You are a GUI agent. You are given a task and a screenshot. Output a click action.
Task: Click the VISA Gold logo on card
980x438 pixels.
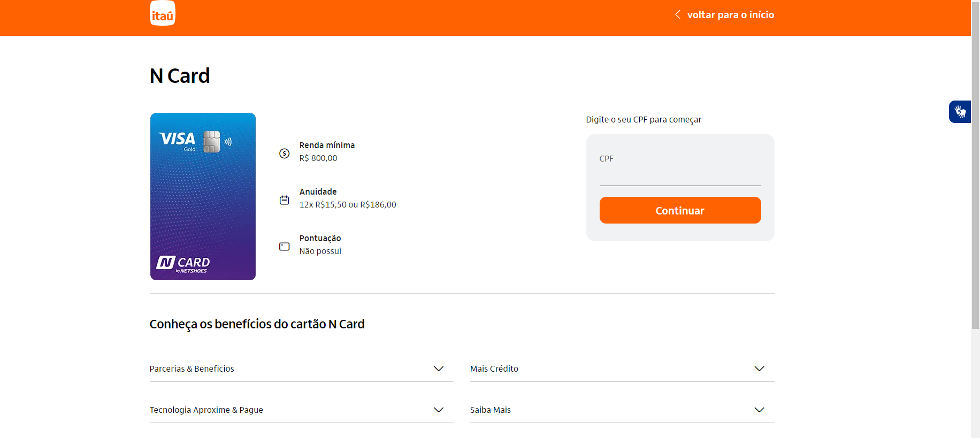[x=178, y=141]
